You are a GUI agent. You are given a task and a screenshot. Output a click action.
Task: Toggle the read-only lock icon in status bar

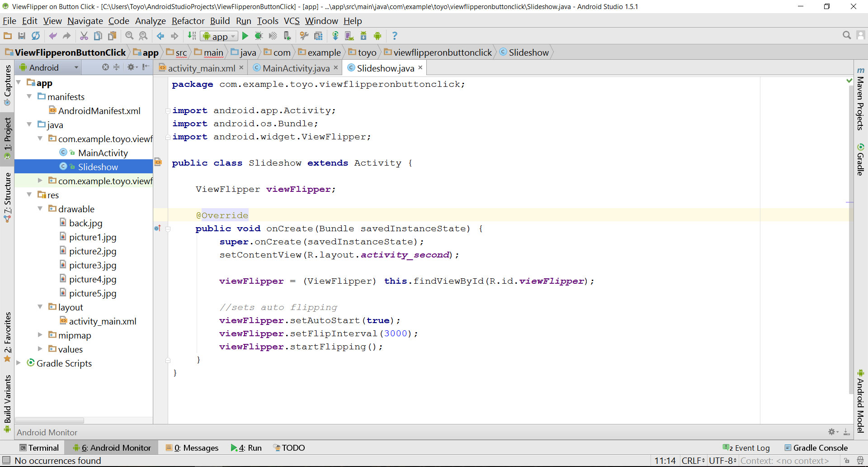846,461
